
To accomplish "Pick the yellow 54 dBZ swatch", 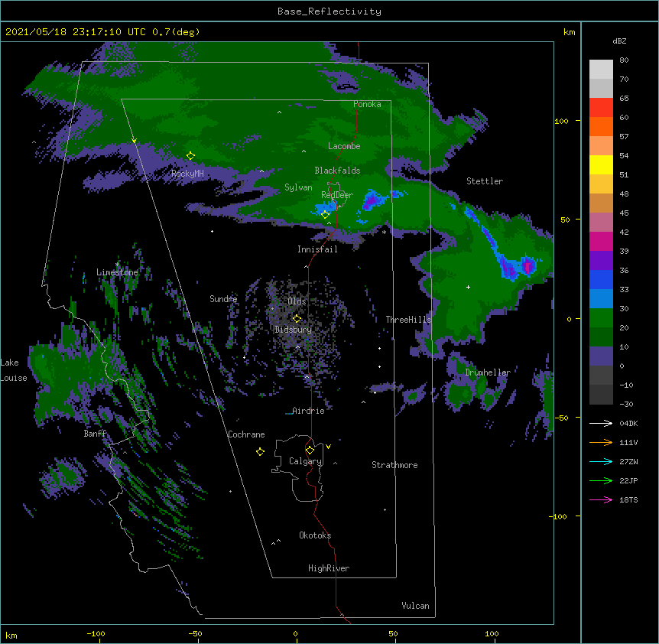I will pos(601,164).
